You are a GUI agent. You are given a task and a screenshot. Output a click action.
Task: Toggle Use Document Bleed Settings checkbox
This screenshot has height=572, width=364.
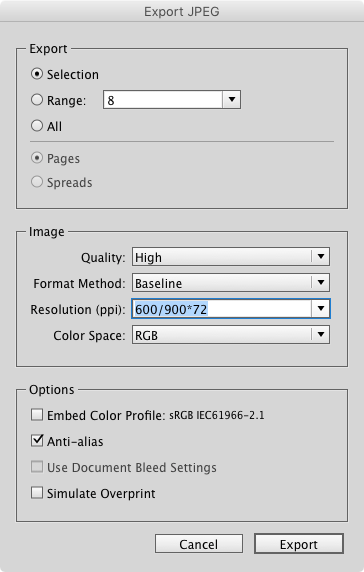coord(37,467)
